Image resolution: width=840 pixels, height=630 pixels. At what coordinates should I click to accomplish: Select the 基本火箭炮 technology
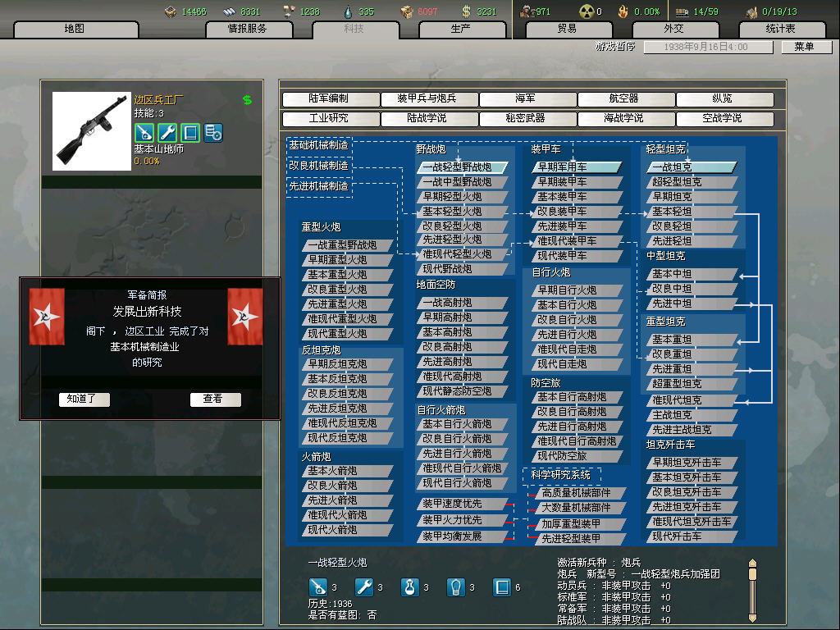click(347, 471)
